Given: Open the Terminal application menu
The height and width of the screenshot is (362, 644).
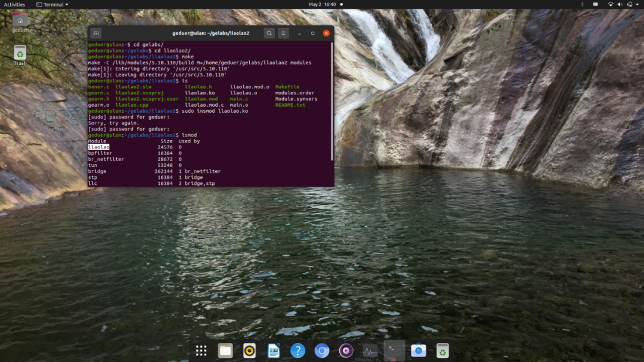Looking at the screenshot, I should pyautogui.click(x=51, y=4).
